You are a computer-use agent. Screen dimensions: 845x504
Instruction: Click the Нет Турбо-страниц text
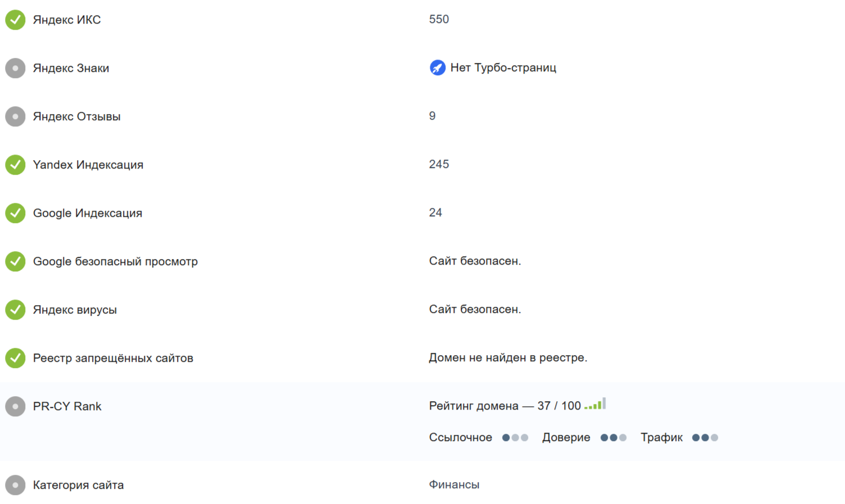coord(503,67)
